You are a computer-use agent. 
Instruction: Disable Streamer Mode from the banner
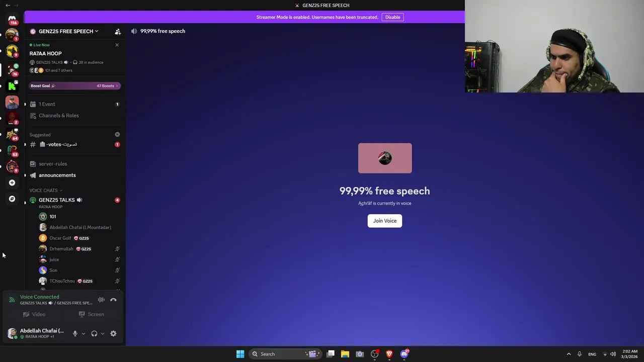(392, 17)
